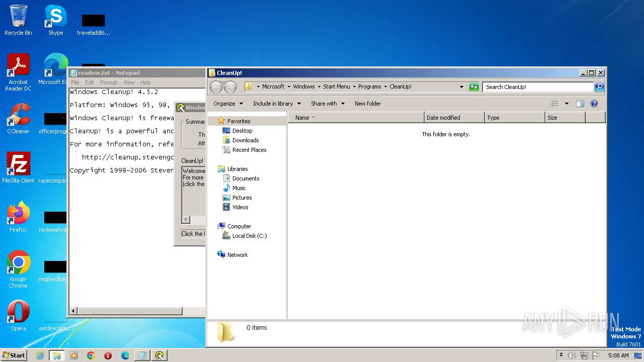Open Action Center flag icon
644x362 pixels.
tap(596, 355)
